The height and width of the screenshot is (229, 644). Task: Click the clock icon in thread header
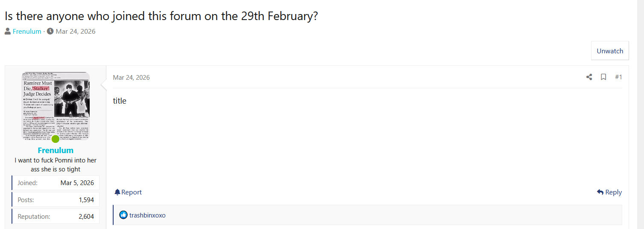50,31
